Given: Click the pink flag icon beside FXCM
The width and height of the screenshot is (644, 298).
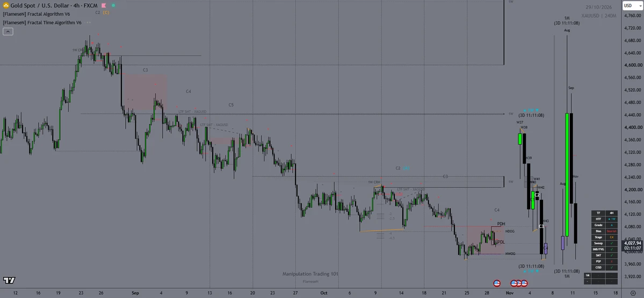Looking at the screenshot, I should (x=104, y=5).
